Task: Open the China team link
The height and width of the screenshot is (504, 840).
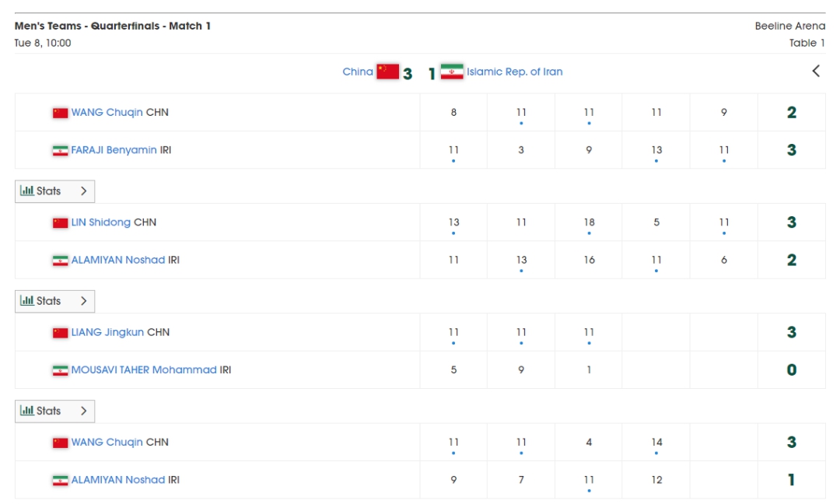Action: click(x=358, y=72)
